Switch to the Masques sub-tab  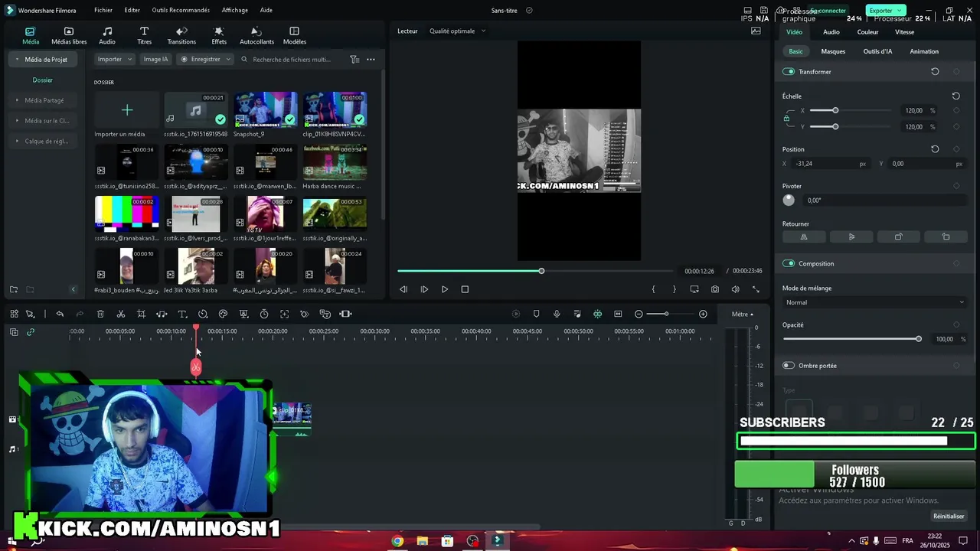(833, 51)
